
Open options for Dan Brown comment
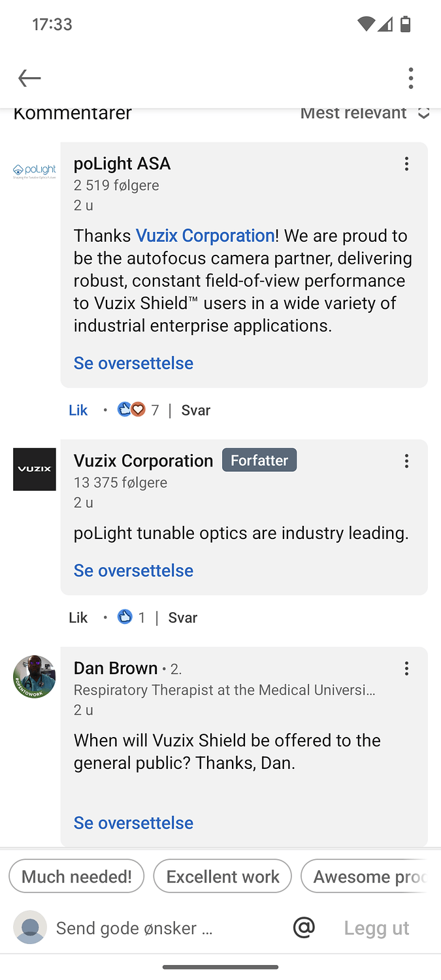406,668
